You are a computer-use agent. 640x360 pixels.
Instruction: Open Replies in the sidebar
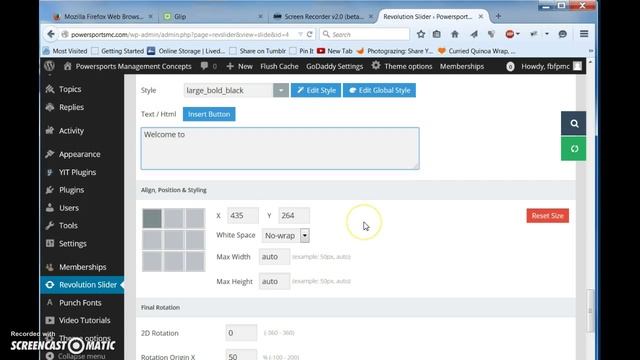tap(71, 107)
